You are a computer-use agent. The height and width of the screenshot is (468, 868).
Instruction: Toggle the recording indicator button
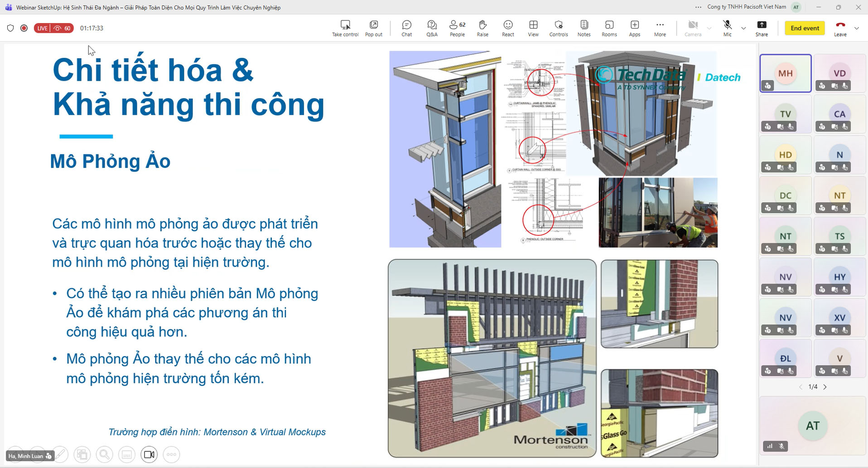click(24, 28)
